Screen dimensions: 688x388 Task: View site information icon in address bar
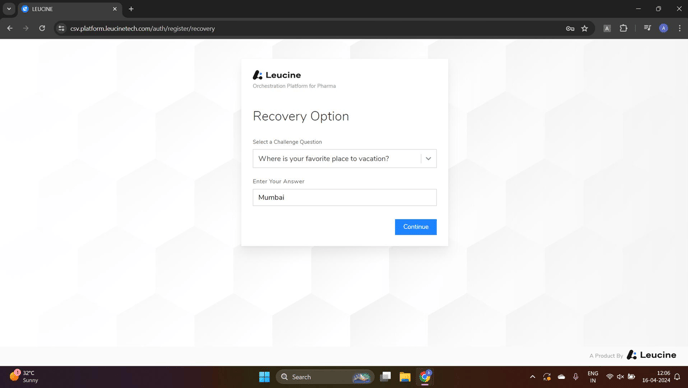point(61,29)
